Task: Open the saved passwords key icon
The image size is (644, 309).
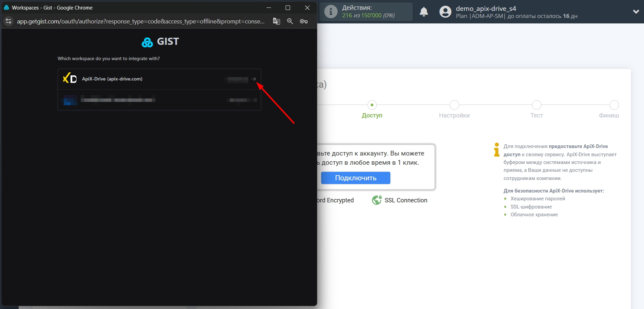Action: [304, 21]
